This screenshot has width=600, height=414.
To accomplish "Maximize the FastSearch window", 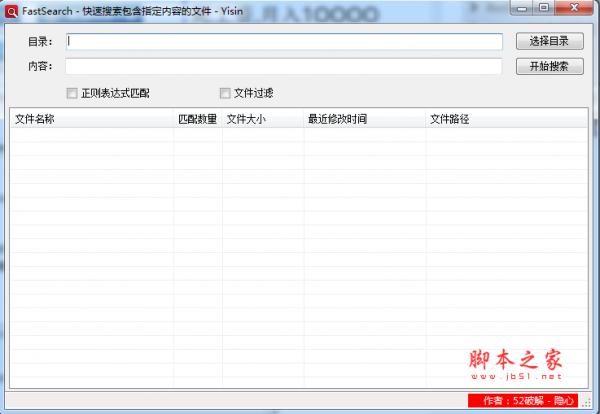I will pyautogui.click(x=544, y=8).
